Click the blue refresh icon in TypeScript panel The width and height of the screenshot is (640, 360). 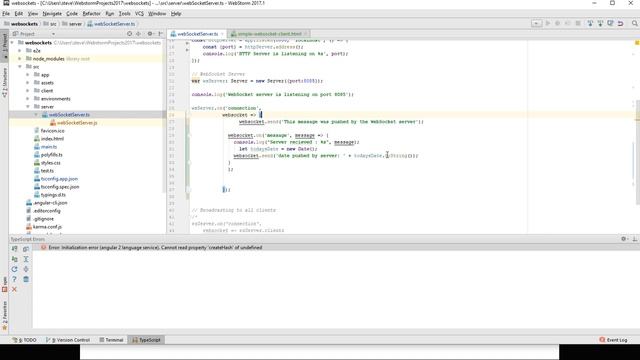(x=14, y=269)
